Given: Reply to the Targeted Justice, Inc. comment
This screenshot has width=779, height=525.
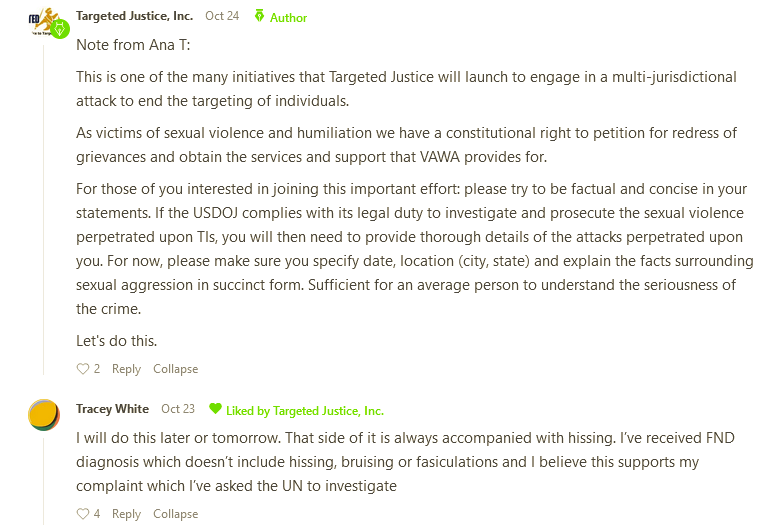Looking at the screenshot, I should tap(126, 369).
